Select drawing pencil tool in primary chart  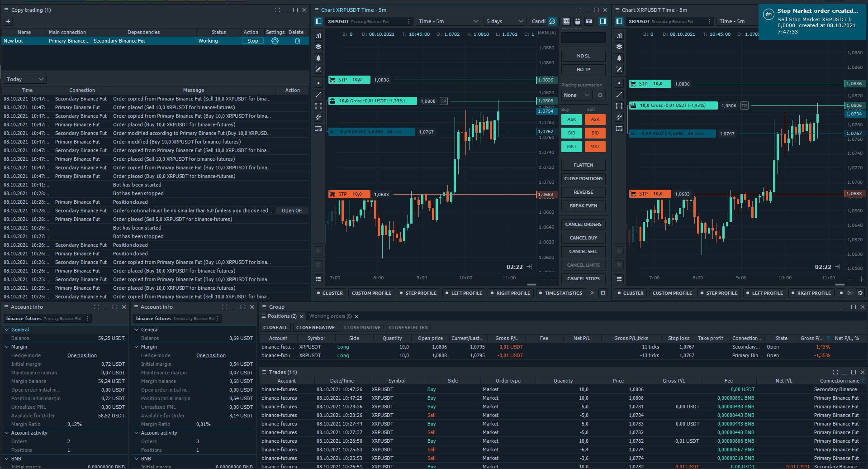click(318, 69)
